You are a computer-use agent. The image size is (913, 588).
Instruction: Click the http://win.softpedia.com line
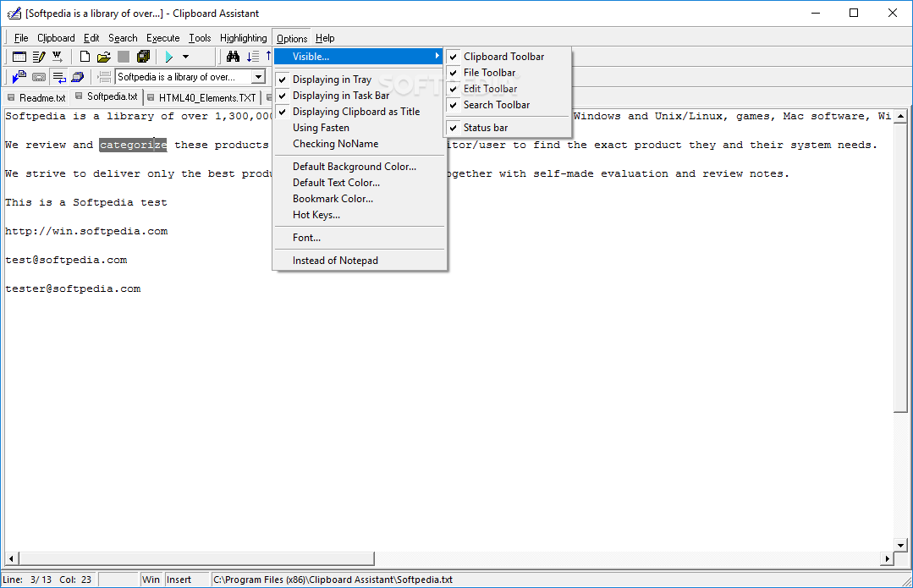[x=86, y=231]
